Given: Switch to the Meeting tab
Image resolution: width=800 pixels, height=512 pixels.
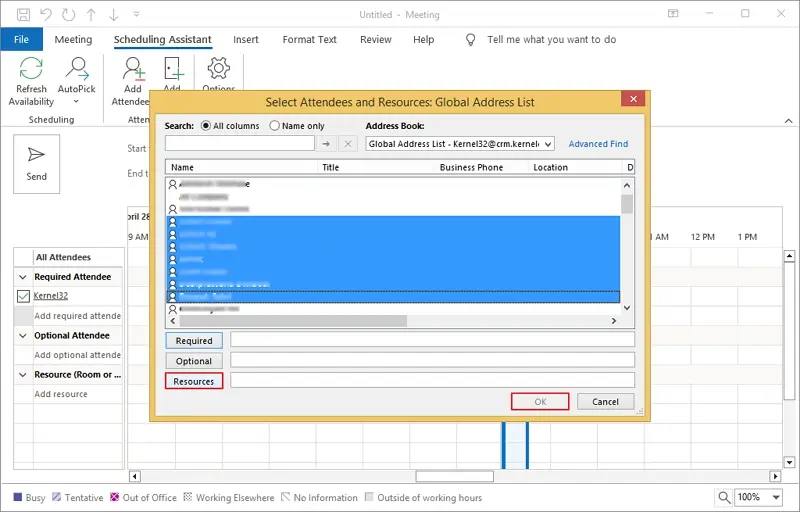Looking at the screenshot, I should [x=73, y=39].
